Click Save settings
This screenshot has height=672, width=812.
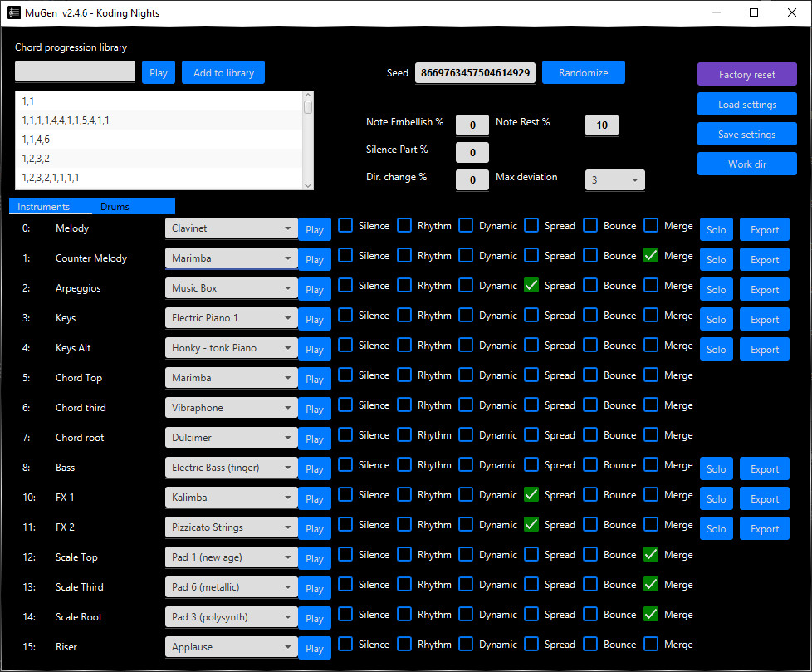(746, 134)
